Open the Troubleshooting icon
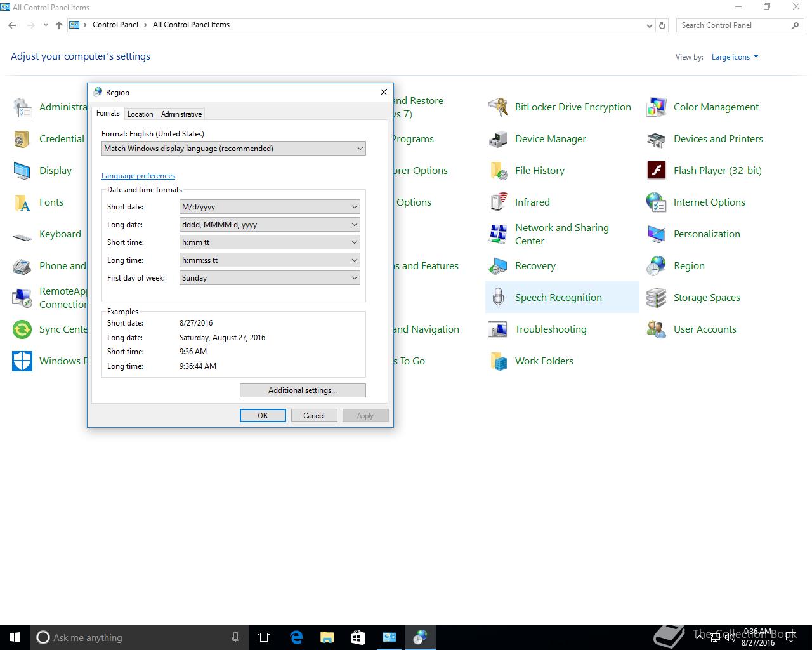Viewport: 812px width, 650px height. tap(498, 329)
